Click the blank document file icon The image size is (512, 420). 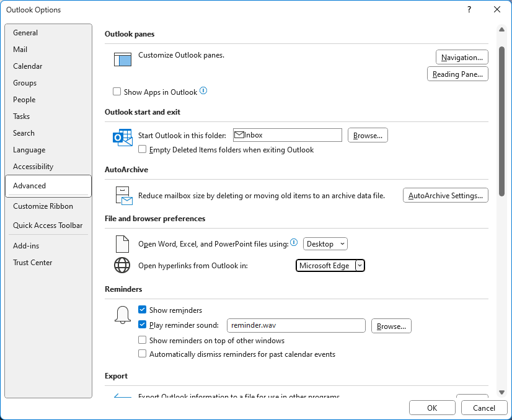pos(123,244)
